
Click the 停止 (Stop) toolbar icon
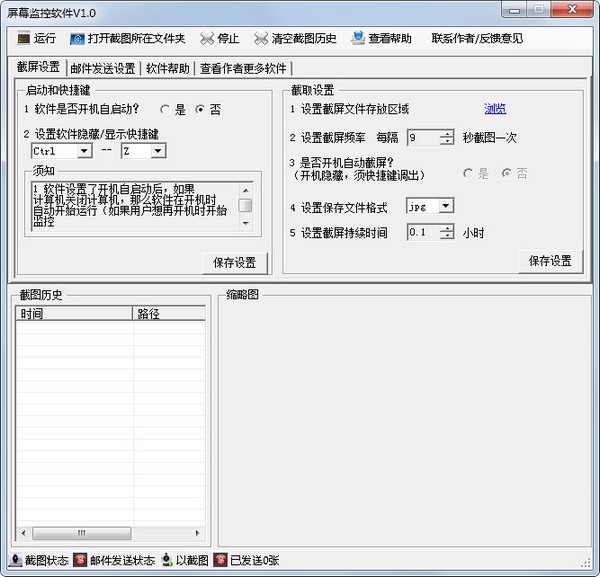[x=206, y=39]
